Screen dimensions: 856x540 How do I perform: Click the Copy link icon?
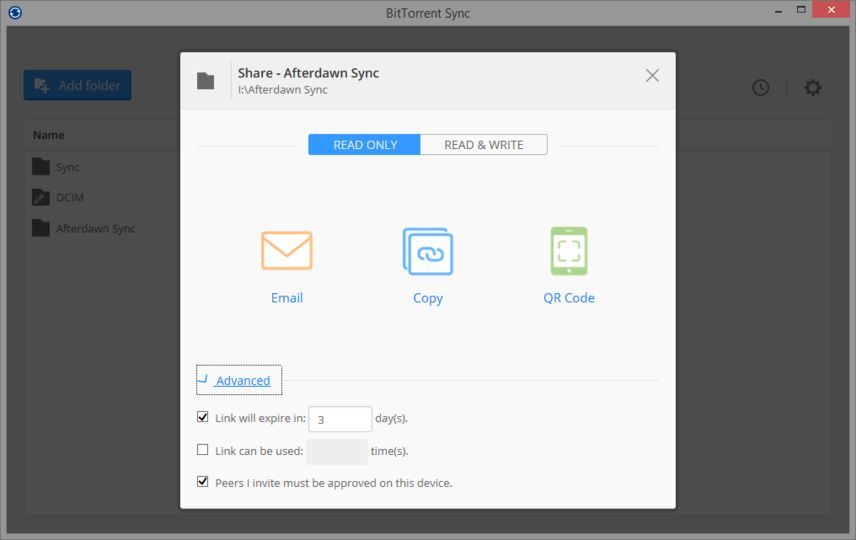tap(428, 251)
